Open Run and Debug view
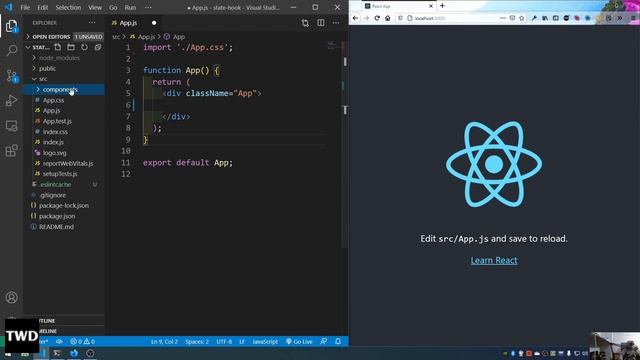Viewport: 640px width, 360px height. pos(11,100)
